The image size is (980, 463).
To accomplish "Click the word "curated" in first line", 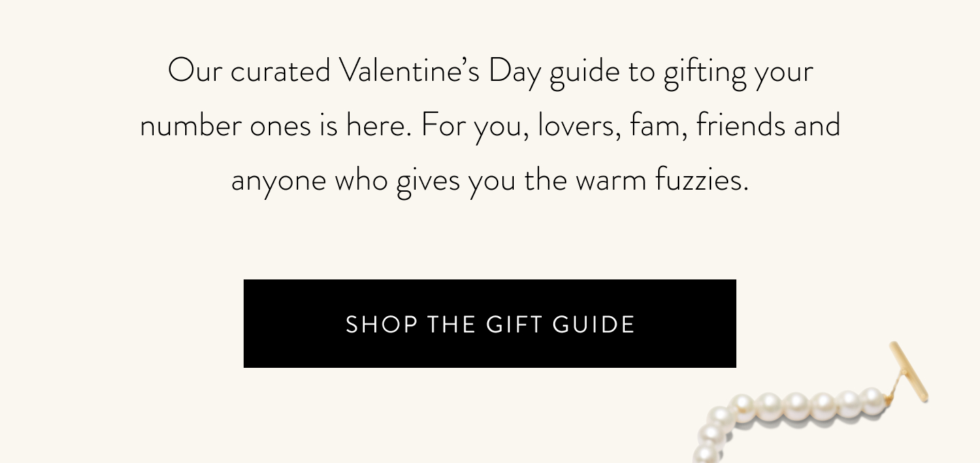I will pos(280,71).
